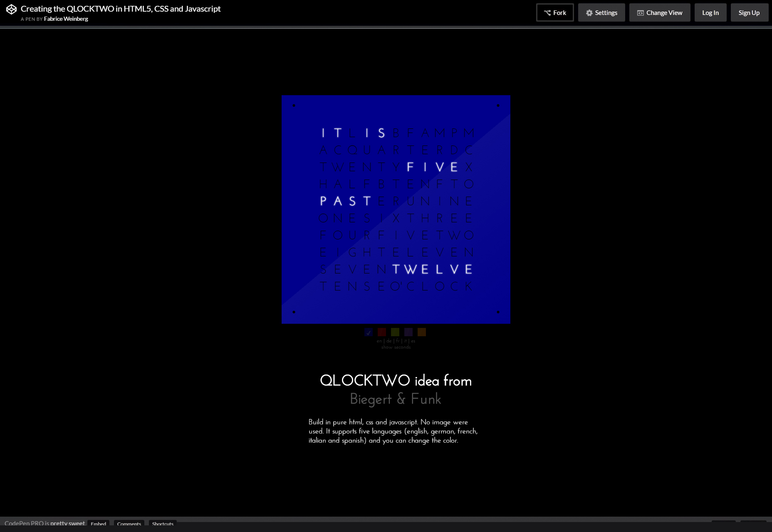Screen dimensions: 772x532
Task: Open the Settings button with gear icon
Action: [x=601, y=12]
